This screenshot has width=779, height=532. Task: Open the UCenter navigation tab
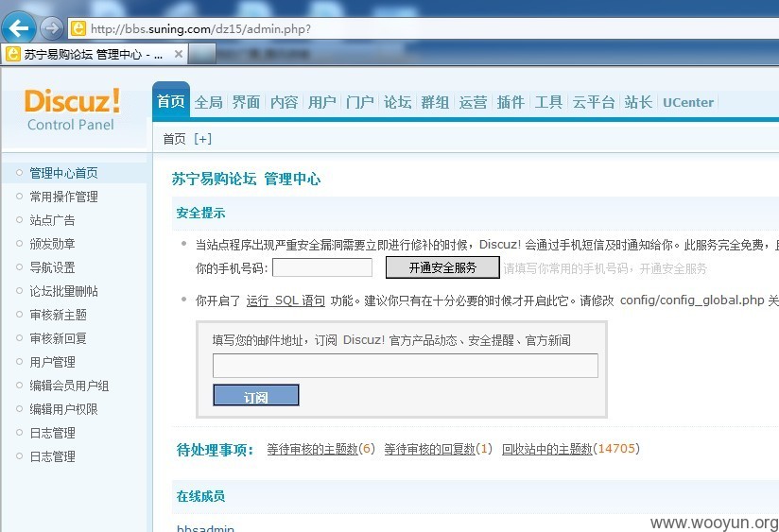point(688,102)
